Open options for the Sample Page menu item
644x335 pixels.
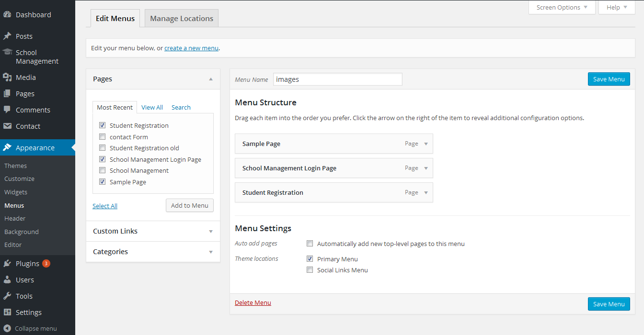tap(425, 144)
